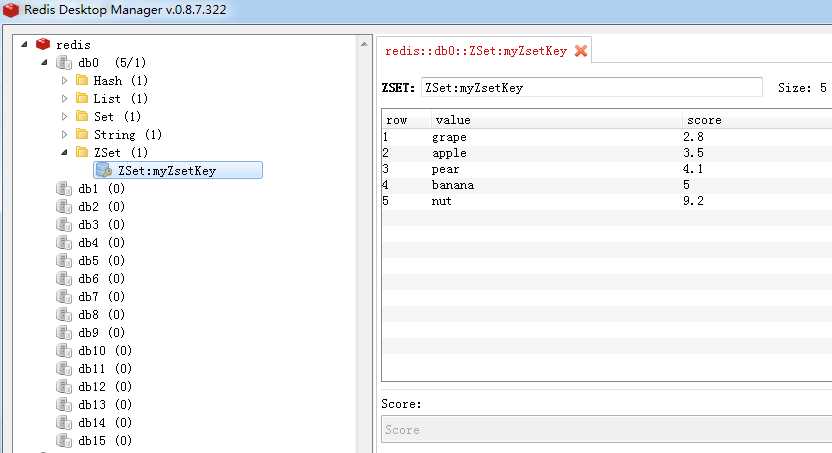Select the grape value cell
832x453 pixels.
(x=449, y=137)
